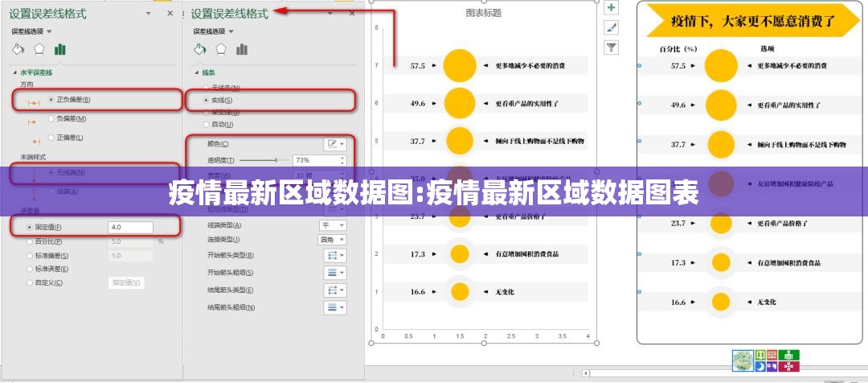Select the error bar options bar-chart icon in left pane
Viewport: 868px width, 383px height.
(59, 49)
